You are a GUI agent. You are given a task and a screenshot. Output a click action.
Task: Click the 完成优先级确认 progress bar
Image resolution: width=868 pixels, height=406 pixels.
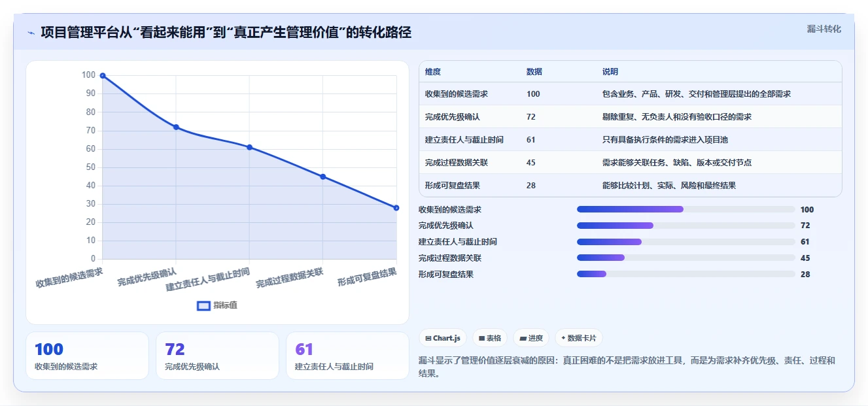click(x=686, y=226)
